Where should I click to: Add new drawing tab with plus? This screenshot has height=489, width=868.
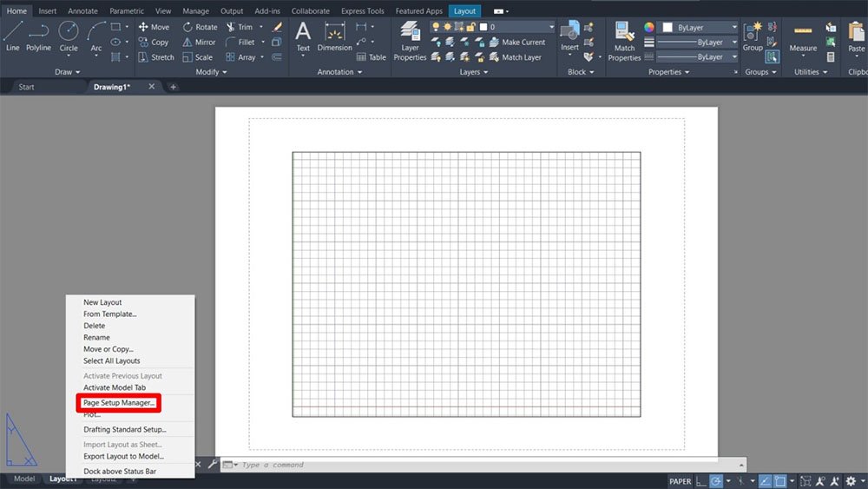[173, 87]
